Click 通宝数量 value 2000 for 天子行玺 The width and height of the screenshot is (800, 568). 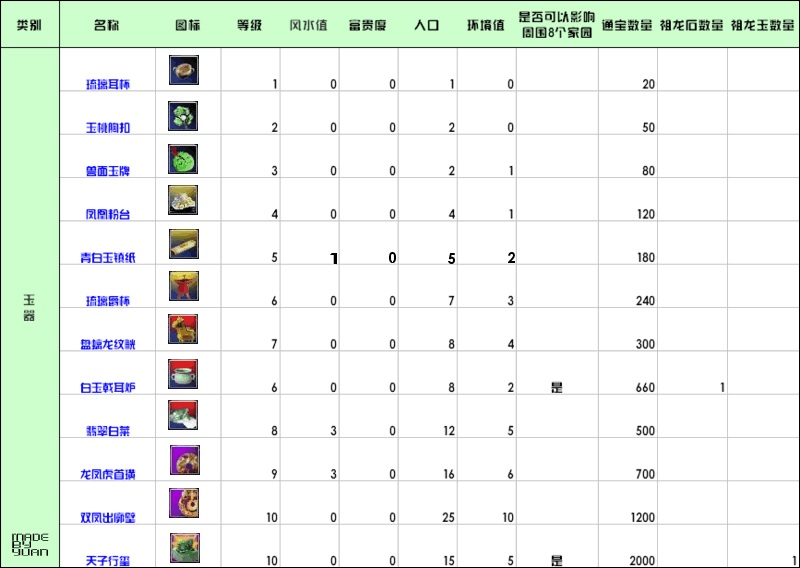(642, 561)
